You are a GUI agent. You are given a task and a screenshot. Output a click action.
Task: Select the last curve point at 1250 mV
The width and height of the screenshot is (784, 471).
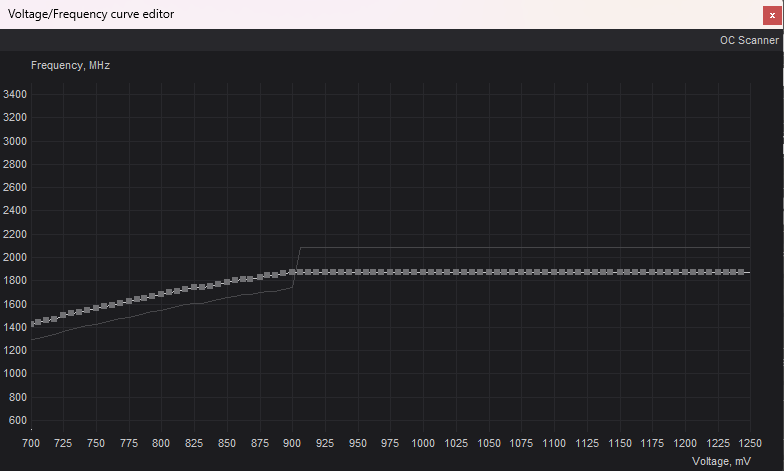point(742,272)
